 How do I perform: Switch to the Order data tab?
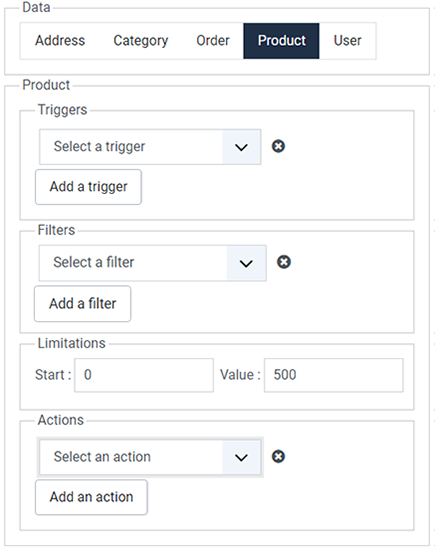point(213,41)
